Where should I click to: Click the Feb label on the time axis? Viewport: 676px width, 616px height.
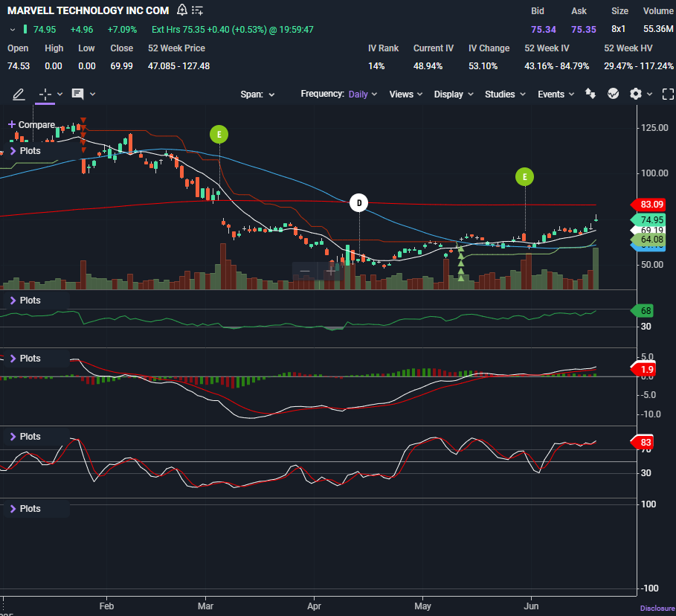[106, 606]
